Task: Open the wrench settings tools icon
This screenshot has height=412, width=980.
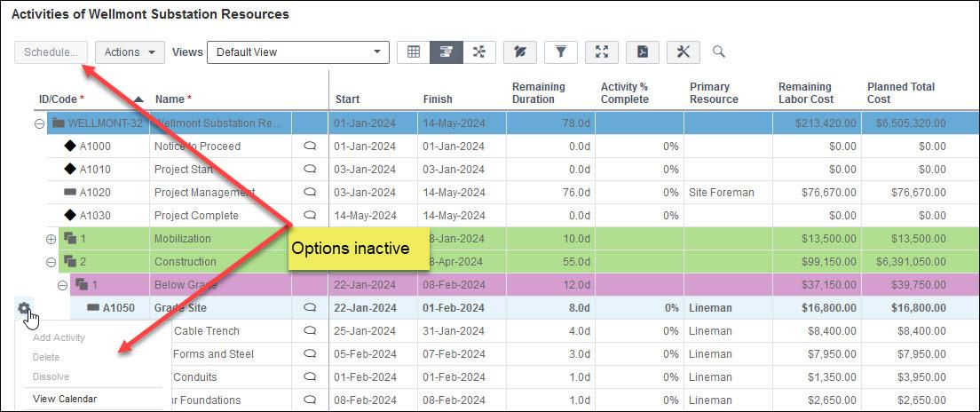Action: tap(683, 51)
